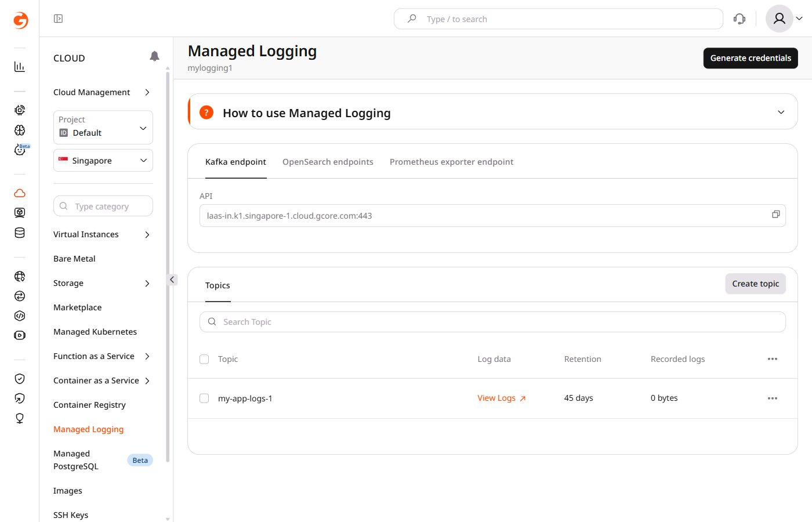Screen dimensions: 812x522
Task: Open the headset support icon
Action: point(739,19)
